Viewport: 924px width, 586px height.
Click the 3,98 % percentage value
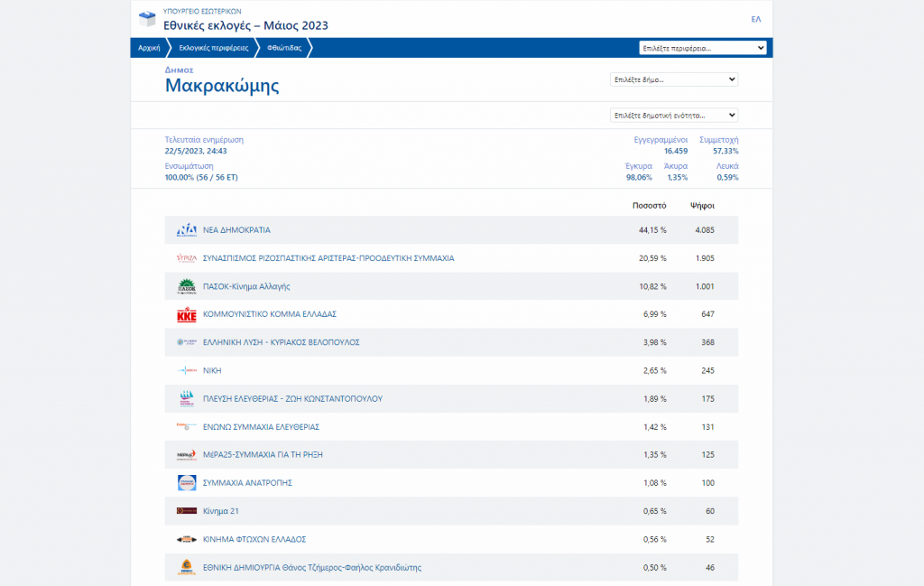click(x=655, y=342)
